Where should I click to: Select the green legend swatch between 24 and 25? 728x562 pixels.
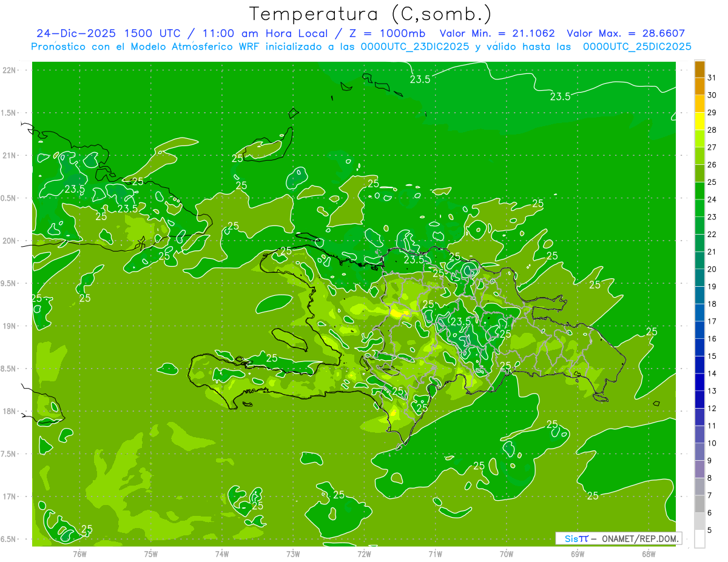(x=699, y=191)
